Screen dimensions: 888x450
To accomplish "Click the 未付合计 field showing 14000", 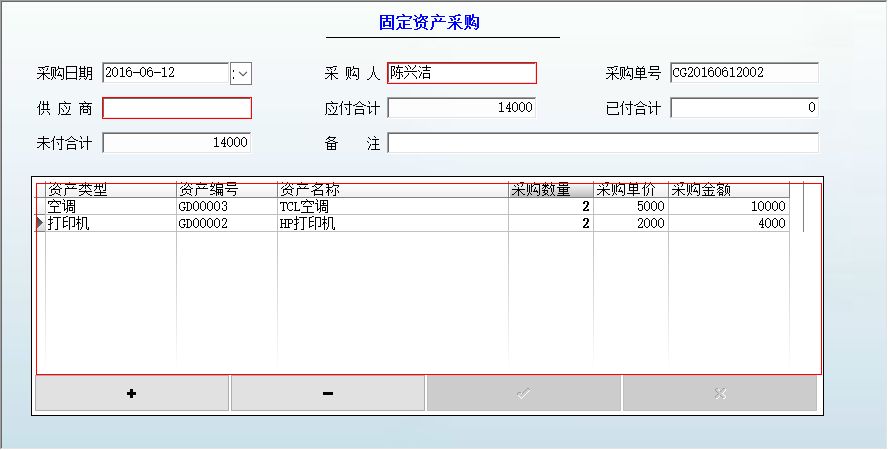I will click(x=177, y=143).
